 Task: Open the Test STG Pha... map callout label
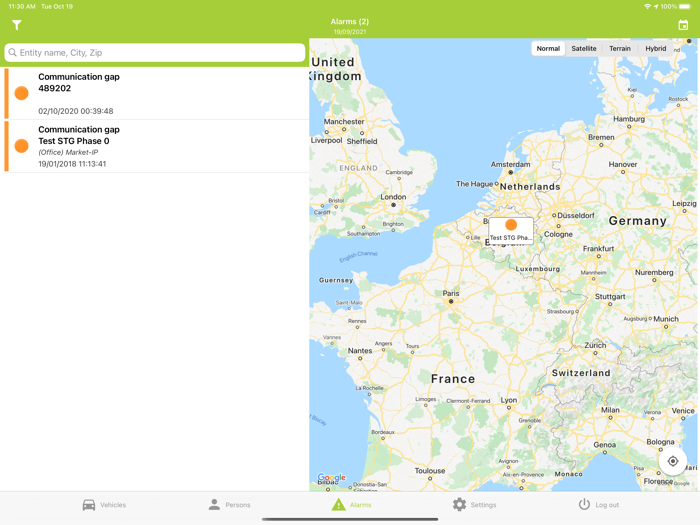pyautogui.click(x=510, y=238)
